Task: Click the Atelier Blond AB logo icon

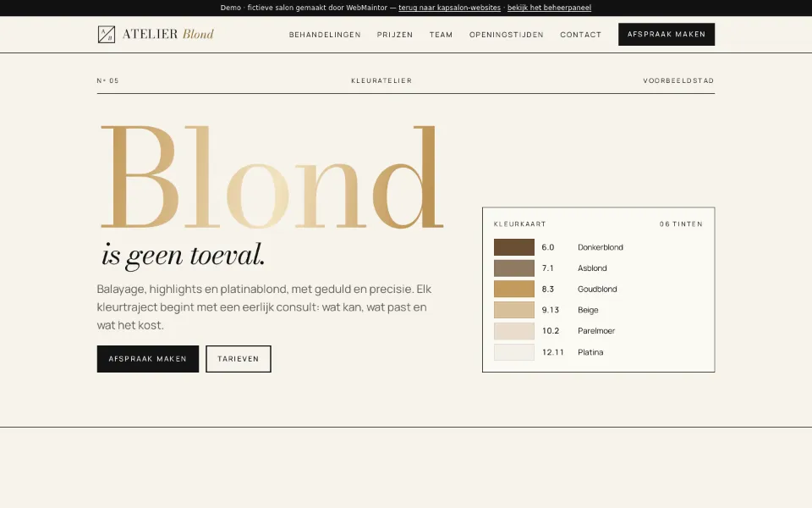Action: [x=107, y=34]
